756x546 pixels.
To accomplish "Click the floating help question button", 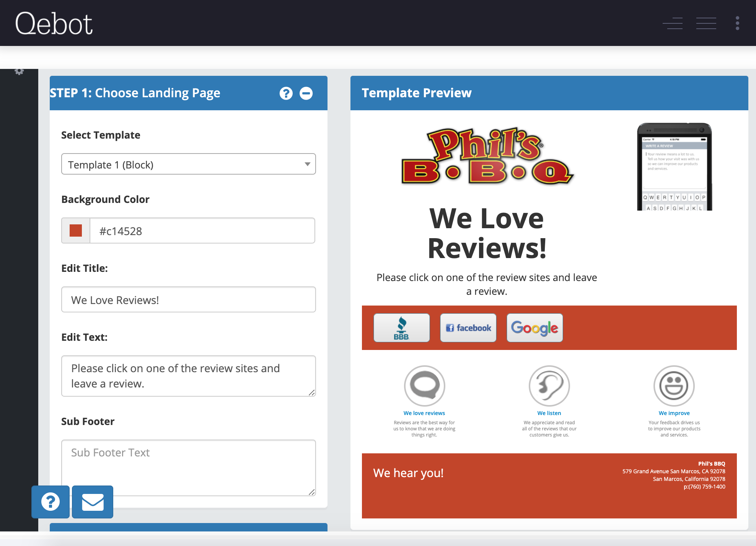I will coord(51,502).
